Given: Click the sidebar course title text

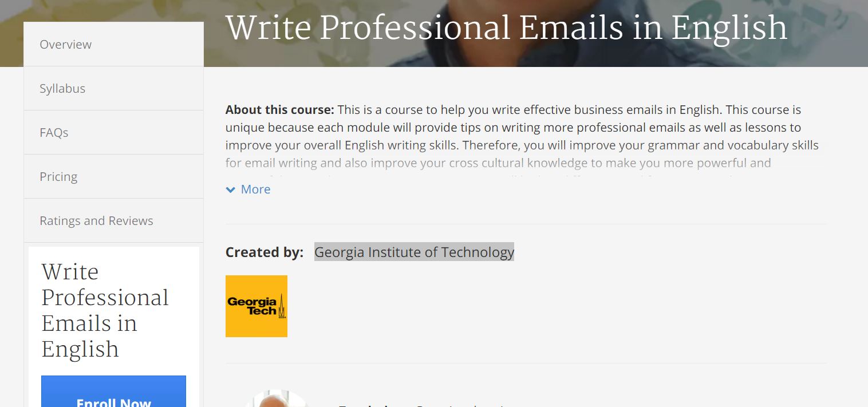Looking at the screenshot, I should (x=105, y=310).
